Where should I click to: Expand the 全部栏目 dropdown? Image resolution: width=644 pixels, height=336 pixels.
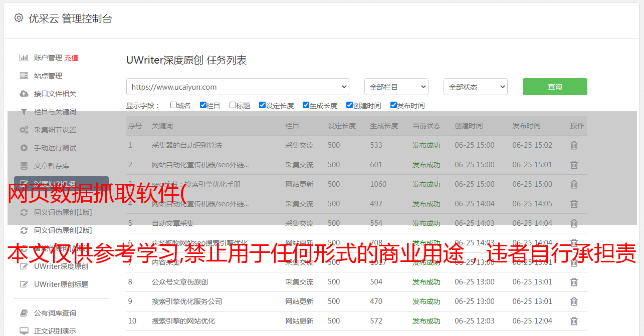click(x=396, y=87)
